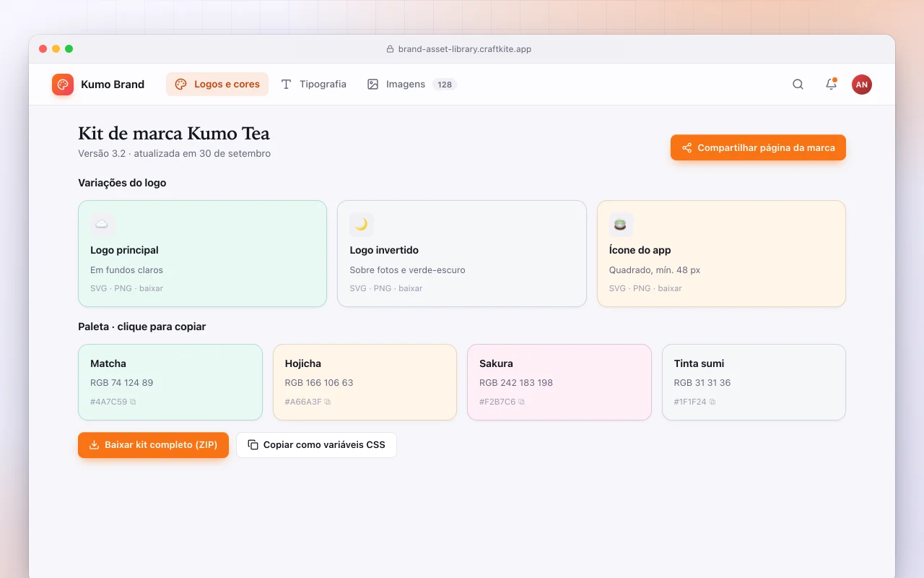Go to the Imagens tab

(x=411, y=85)
